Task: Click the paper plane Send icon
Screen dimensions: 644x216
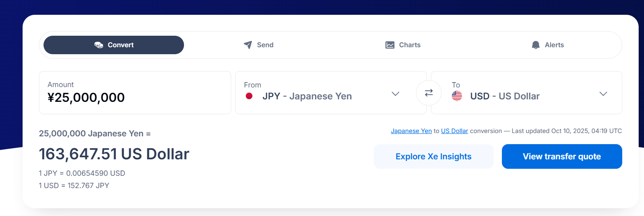Action: 248,45
